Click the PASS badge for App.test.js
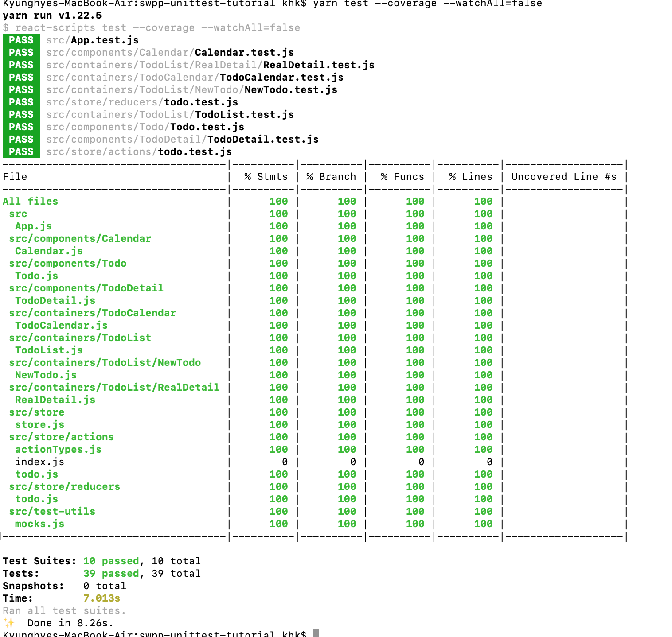Image resolution: width=672 pixels, height=637 pixels. (21, 40)
